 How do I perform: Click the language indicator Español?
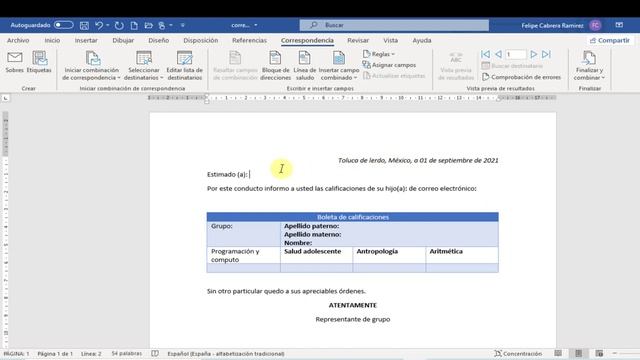tap(226, 353)
